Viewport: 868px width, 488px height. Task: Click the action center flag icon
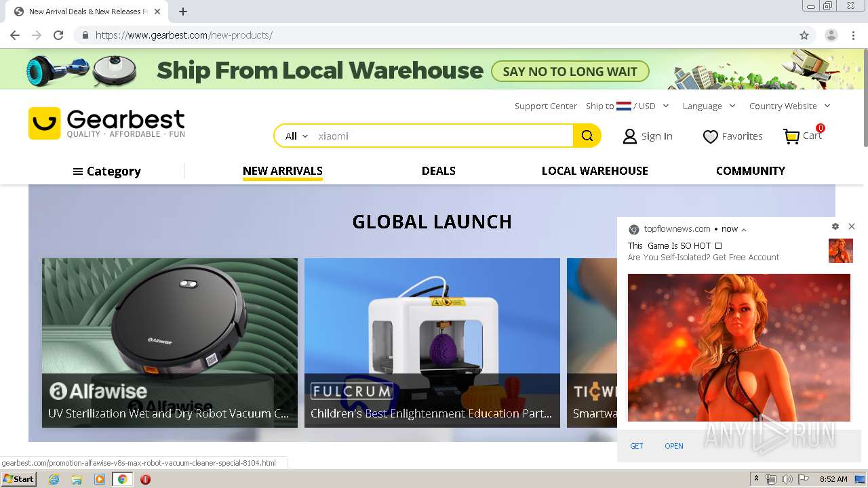point(804,479)
